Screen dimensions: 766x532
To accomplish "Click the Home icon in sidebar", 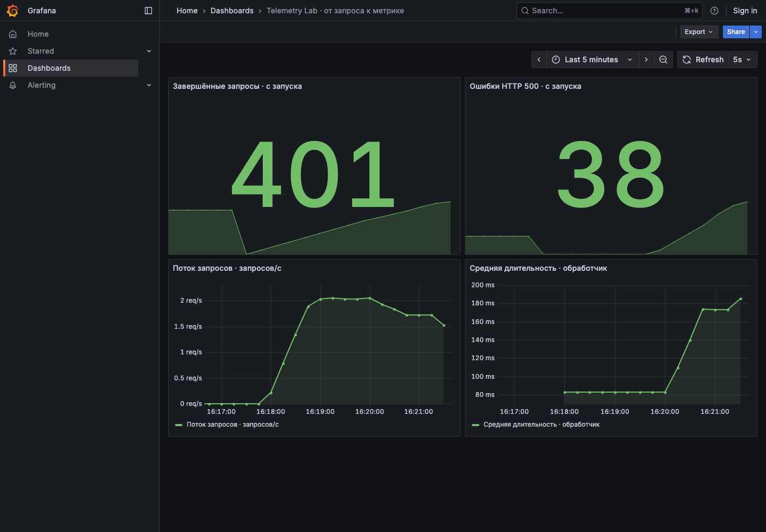I will (x=13, y=34).
